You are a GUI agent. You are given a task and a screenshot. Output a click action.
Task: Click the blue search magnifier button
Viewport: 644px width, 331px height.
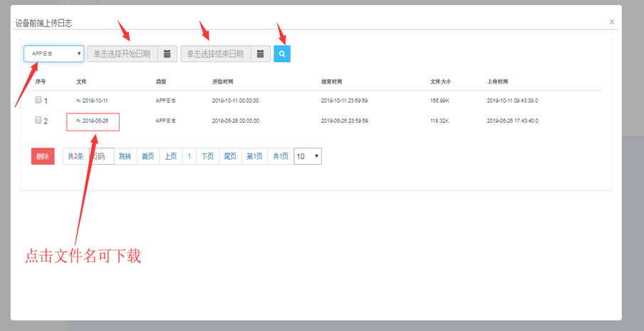click(x=282, y=54)
